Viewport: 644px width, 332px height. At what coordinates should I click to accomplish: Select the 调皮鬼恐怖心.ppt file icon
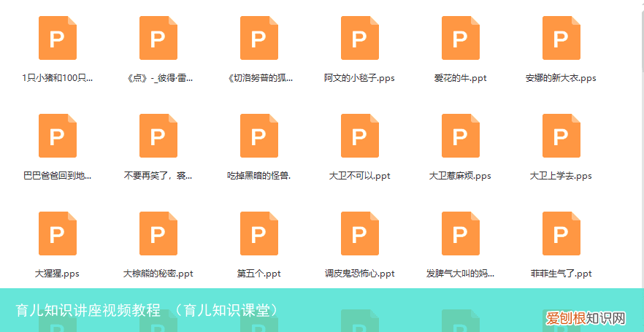tap(360, 233)
